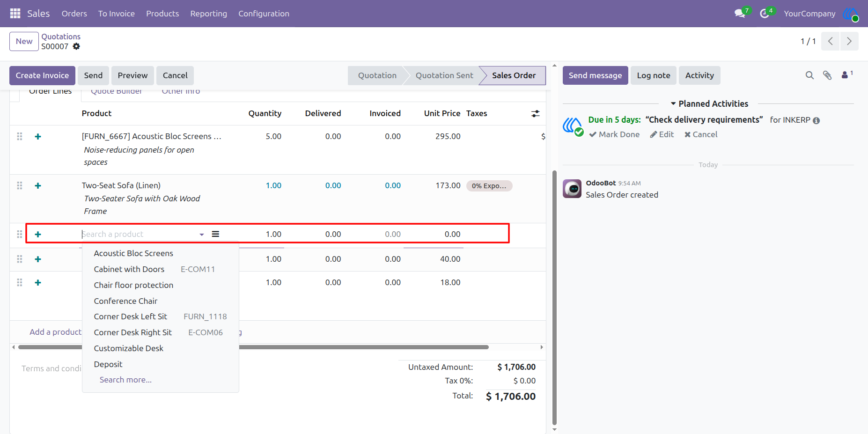Focus the Search a product field
The height and width of the screenshot is (434, 868).
coord(140,234)
